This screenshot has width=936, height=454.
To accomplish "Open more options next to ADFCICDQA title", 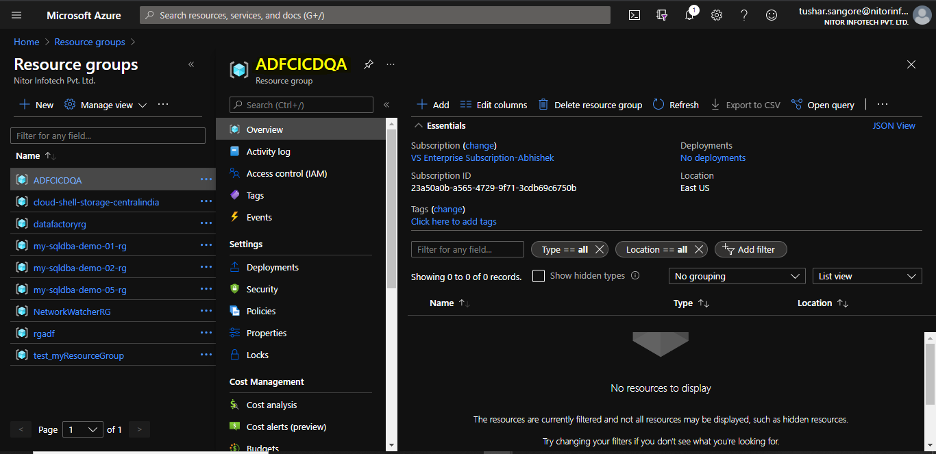I will (x=390, y=64).
